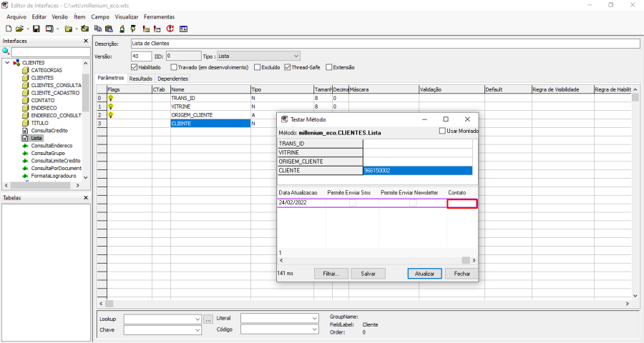Click the pushpin toolbar icon
This screenshot has width=644, height=343.
[x=133, y=29]
